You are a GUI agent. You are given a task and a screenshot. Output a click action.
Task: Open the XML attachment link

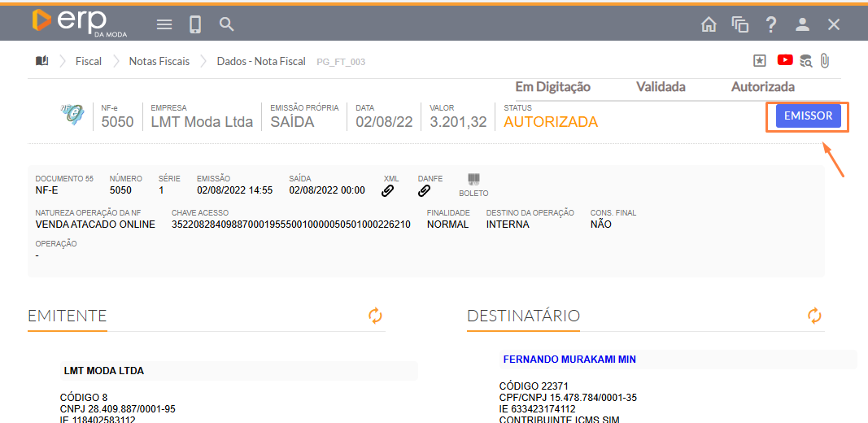[388, 191]
